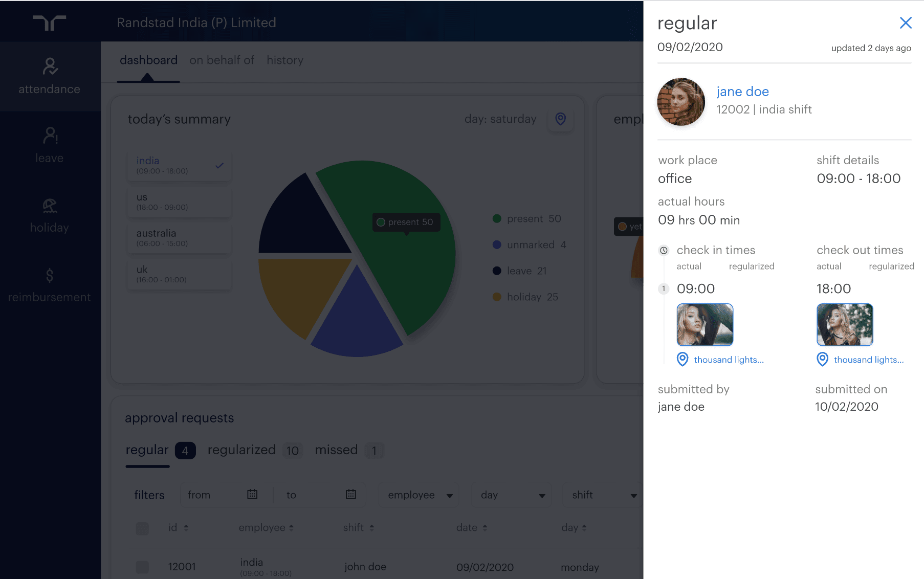Open the regularized approval requests tab
Viewport: 924px width, 579px height.
click(255, 450)
